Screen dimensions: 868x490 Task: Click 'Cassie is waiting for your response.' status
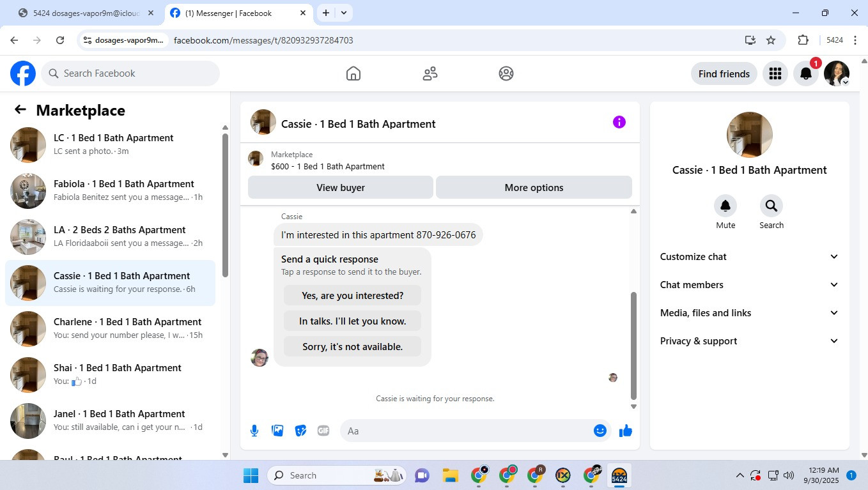(x=435, y=399)
